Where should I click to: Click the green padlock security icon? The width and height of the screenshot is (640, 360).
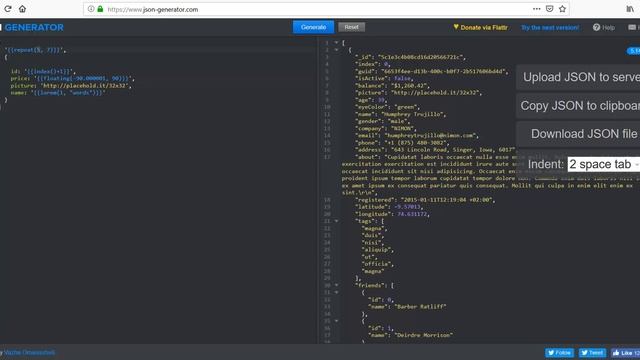(100, 9)
